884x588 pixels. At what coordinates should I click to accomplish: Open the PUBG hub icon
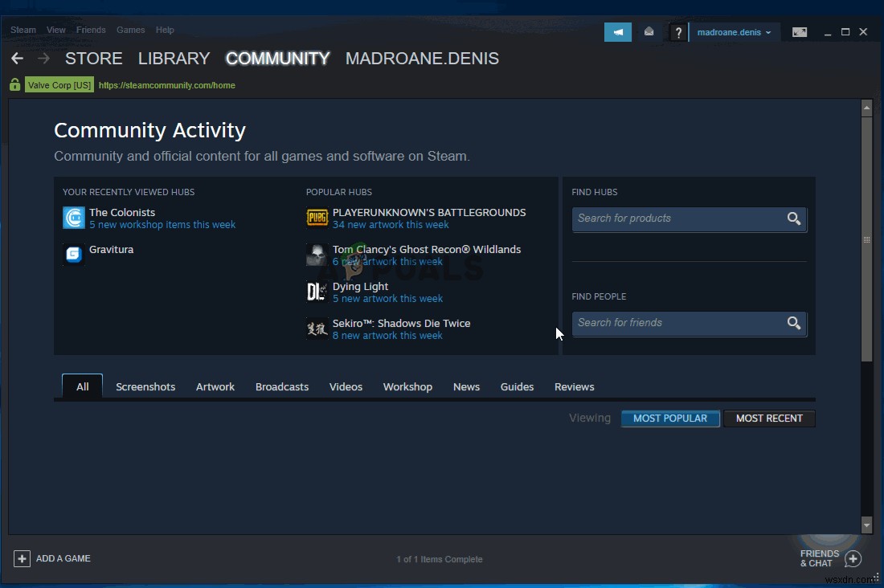(x=317, y=218)
